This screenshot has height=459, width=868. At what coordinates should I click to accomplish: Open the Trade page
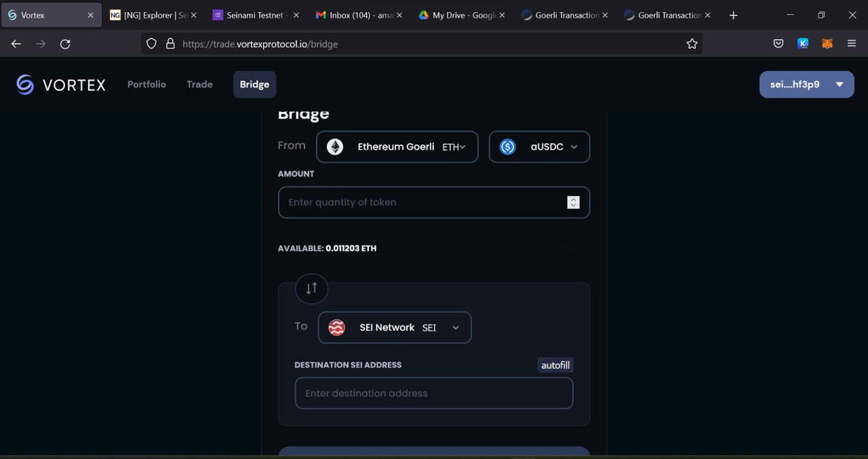tap(200, 85)
